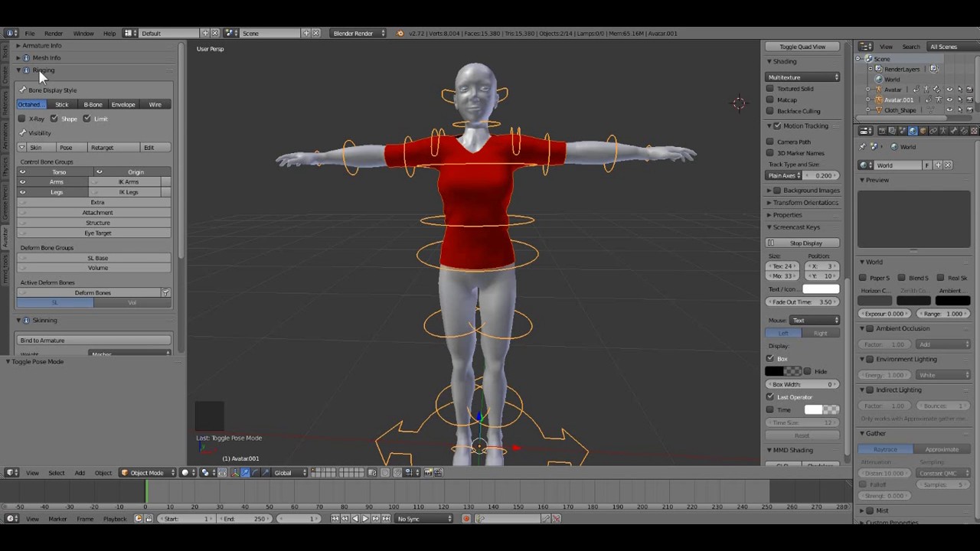
Task: Open the Bone properties tab icon
Action: [953, 131]
